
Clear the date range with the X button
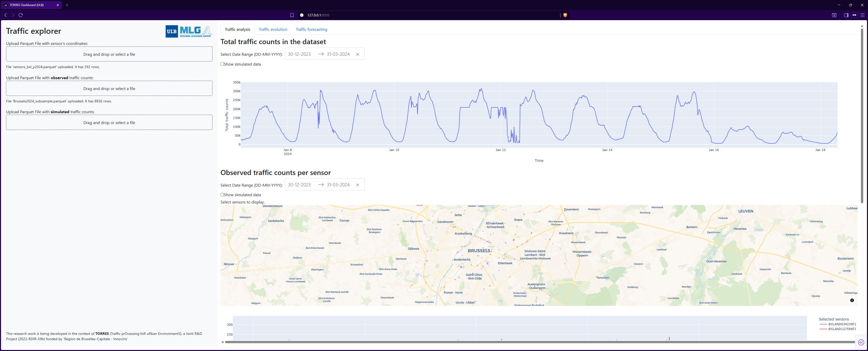point(358,54)
